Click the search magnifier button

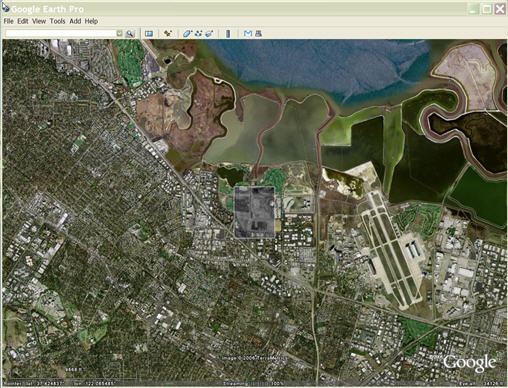[x=130, y=33]
